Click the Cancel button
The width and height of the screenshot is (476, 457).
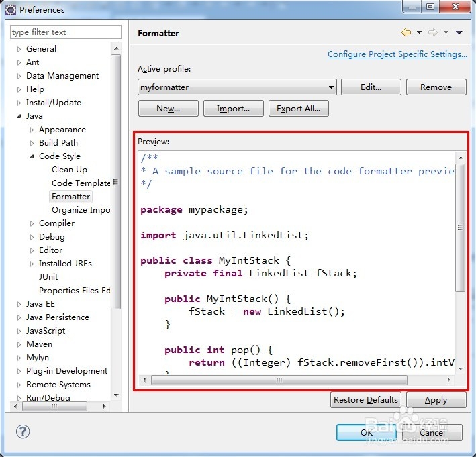432,432
